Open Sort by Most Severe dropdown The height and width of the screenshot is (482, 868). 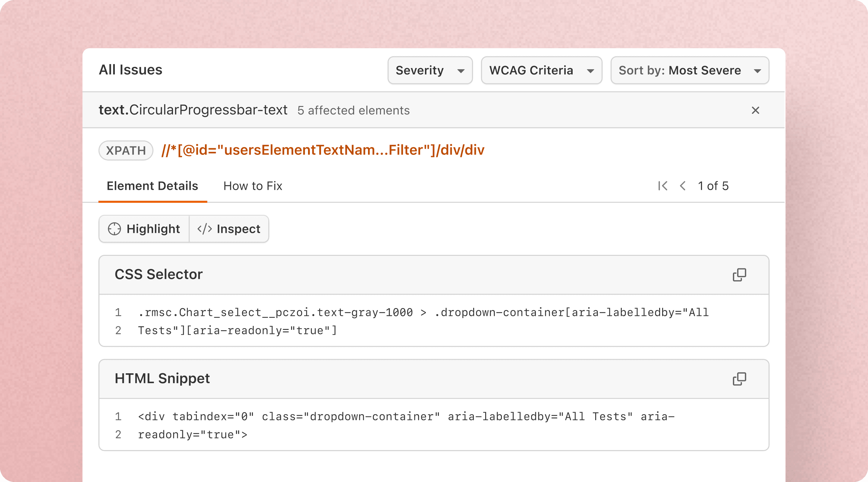(x=689, y=70)
